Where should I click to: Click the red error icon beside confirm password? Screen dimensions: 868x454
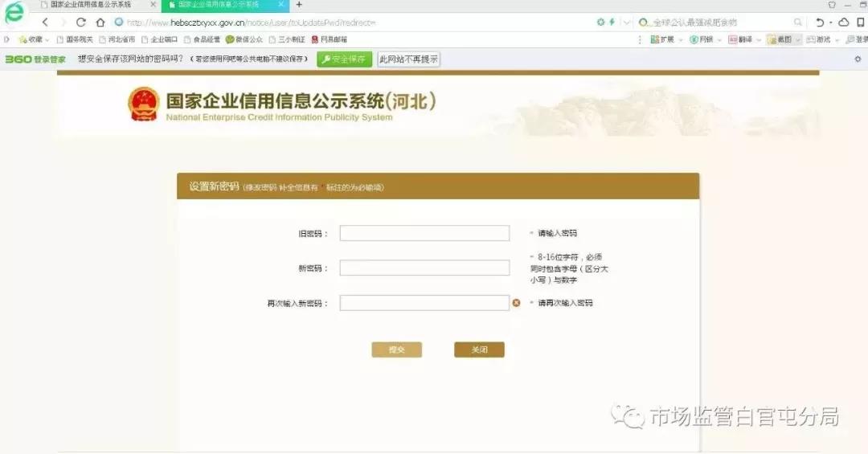(x=517, y=303)
